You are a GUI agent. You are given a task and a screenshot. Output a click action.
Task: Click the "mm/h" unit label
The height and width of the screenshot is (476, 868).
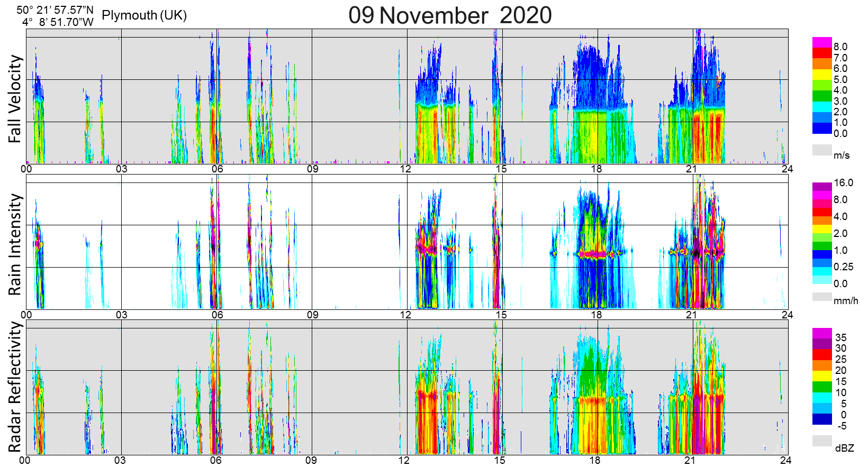846,301
